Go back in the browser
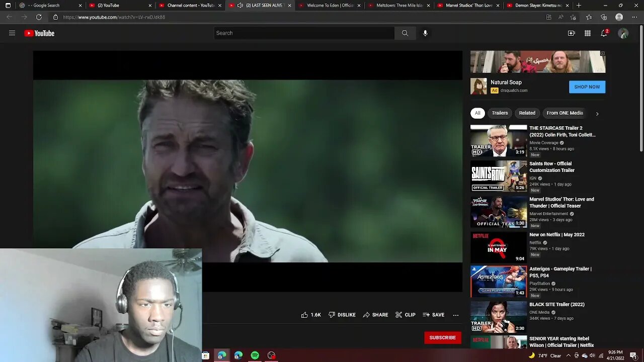Viewport: 644px width, 362px height. point(9,17)
